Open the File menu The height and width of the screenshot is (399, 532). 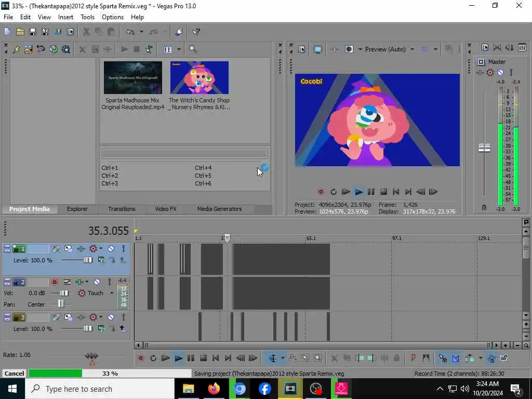point(8,17)
